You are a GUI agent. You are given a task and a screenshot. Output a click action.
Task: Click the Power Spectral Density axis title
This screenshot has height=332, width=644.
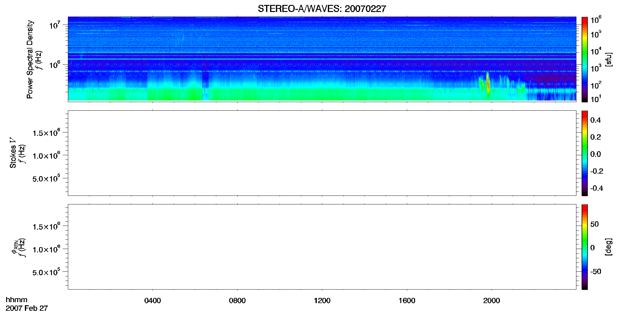(30, 59)
